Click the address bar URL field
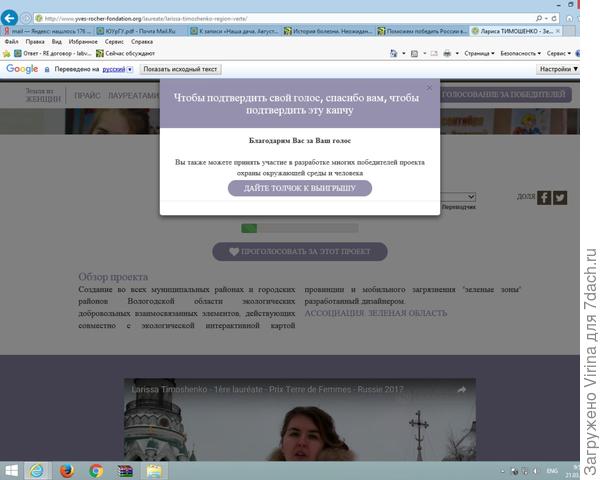The width and height of the screenshot is (600, 480). click(283, 18)
